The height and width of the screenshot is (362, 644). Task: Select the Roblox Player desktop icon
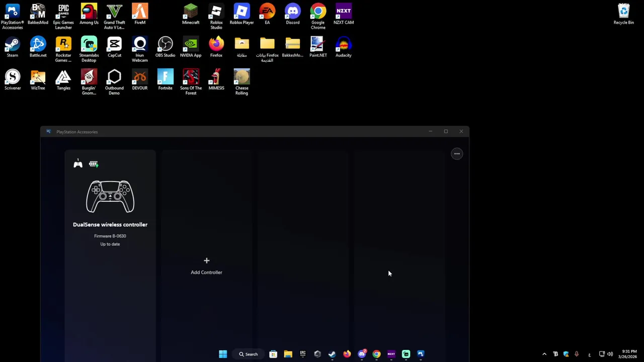tap(242, 14)
